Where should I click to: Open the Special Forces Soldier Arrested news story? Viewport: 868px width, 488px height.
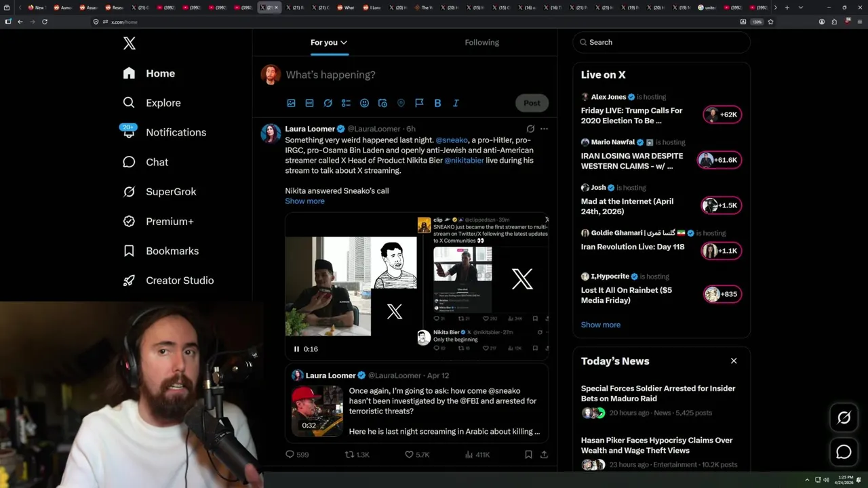click(x=658, y=394)
